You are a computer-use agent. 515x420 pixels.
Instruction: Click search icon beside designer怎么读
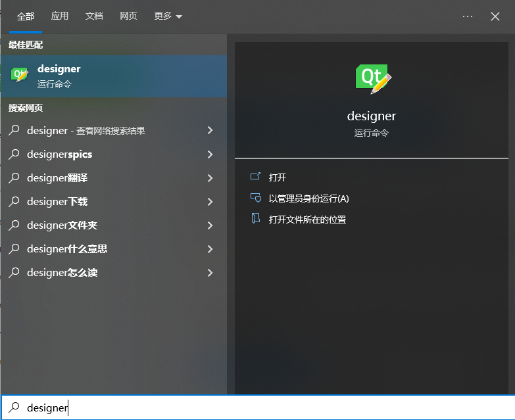[14, 272]
